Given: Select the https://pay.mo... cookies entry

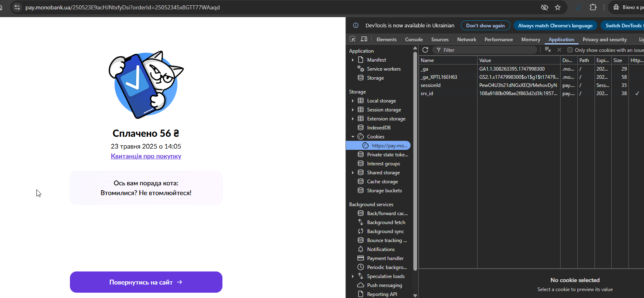Looking at the screenshot, I should point(378,146).
